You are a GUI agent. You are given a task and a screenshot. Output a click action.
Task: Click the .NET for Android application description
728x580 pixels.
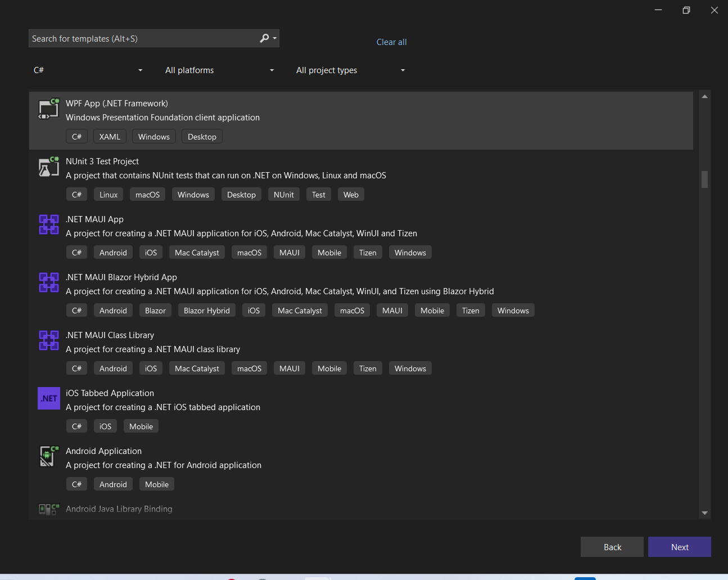[164, 465]
